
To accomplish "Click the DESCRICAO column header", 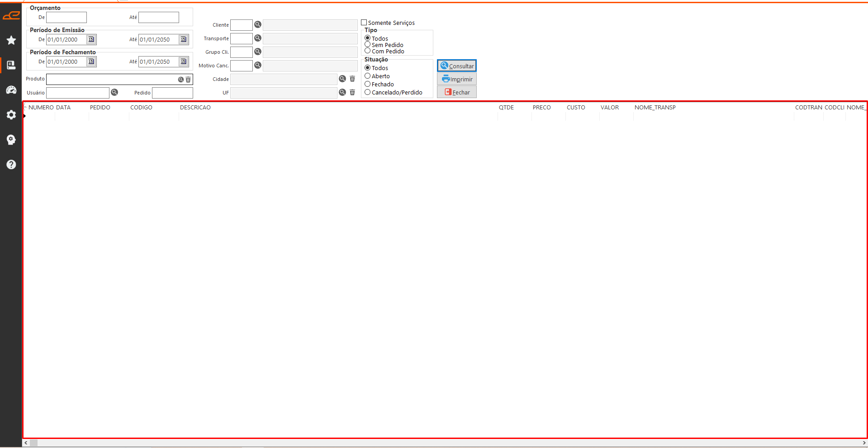I will [x=195, y=108].
